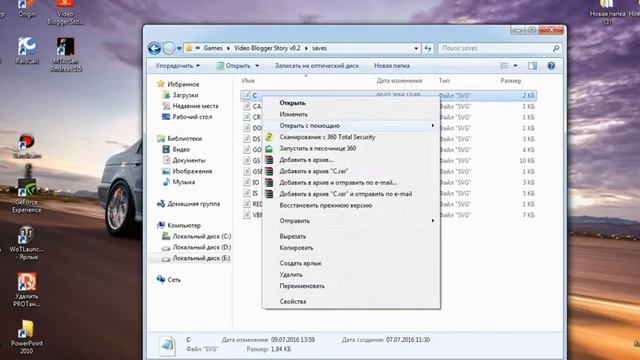Select Библиотеки in the navigation pane

(x=180, y=138)
